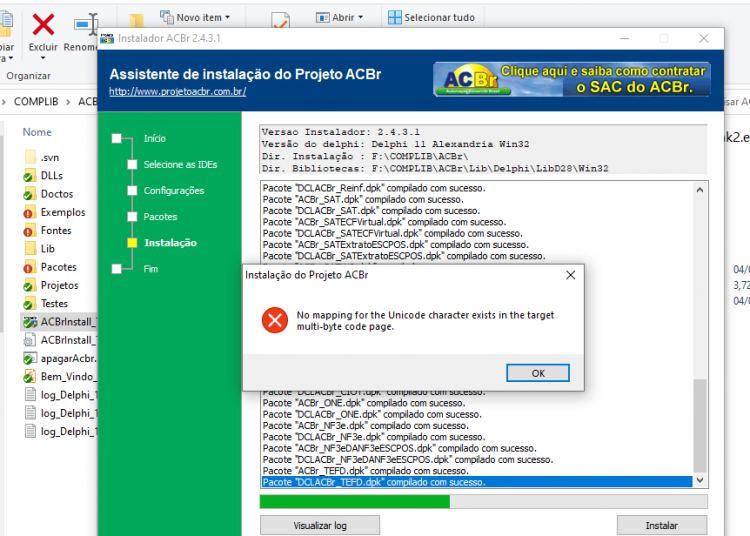This screenshot has height=536, width=750.
Task: Close the Instalação do Projeto ACBr dialog
Action: point(570,275)
